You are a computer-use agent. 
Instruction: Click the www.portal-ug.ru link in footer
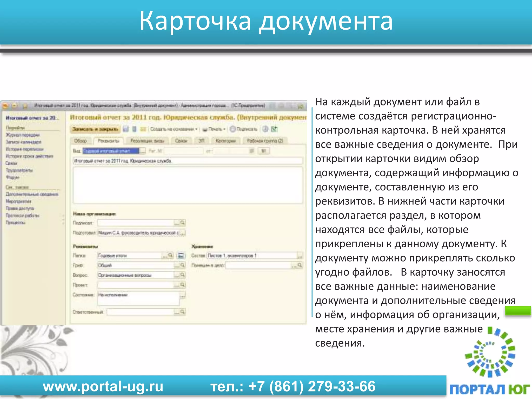coord(103,386)
